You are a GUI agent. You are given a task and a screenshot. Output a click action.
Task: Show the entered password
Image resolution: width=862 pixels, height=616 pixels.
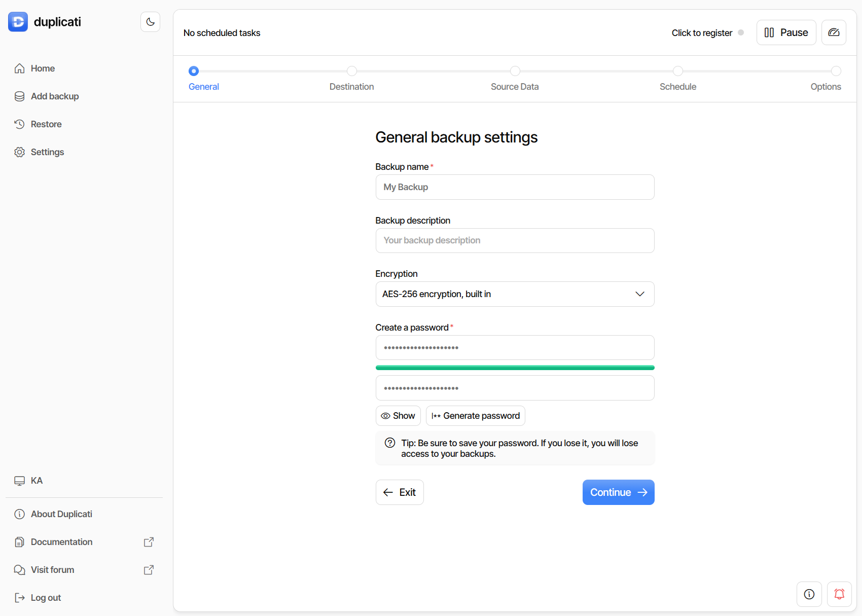pos(398,415)
